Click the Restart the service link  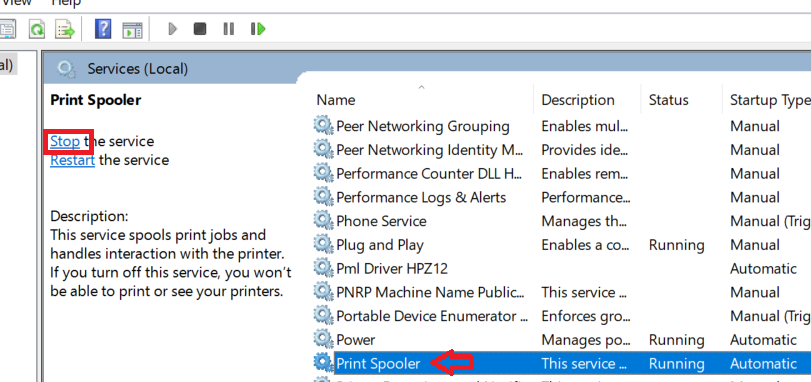tap(72, 160)
